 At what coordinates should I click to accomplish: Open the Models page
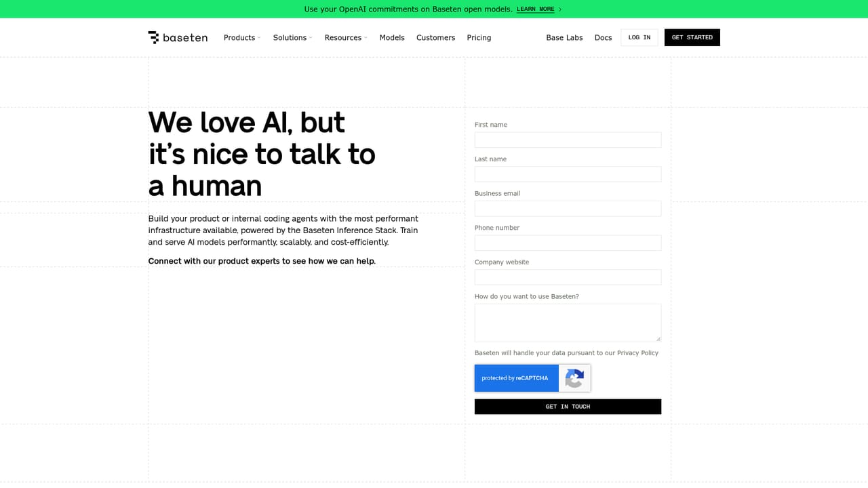392,37
